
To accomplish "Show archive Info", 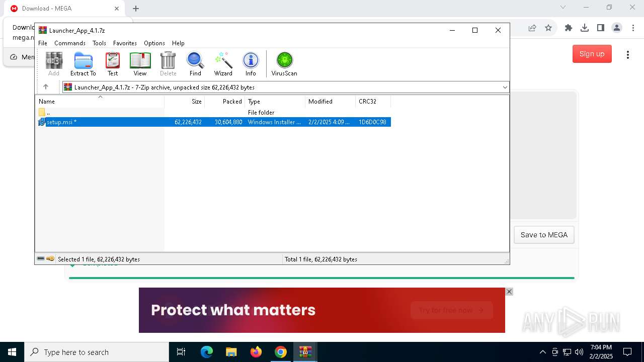I will click(251, 64).
